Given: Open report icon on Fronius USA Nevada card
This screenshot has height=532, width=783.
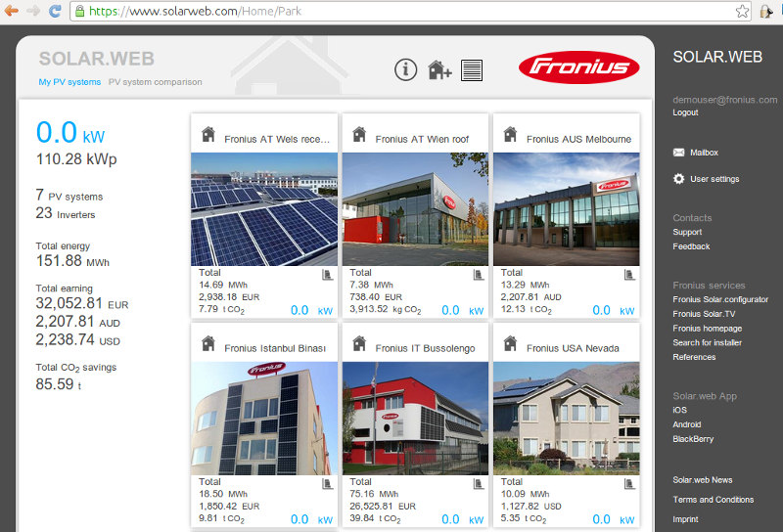Looking at the screenshot, I should pos(629,483).
